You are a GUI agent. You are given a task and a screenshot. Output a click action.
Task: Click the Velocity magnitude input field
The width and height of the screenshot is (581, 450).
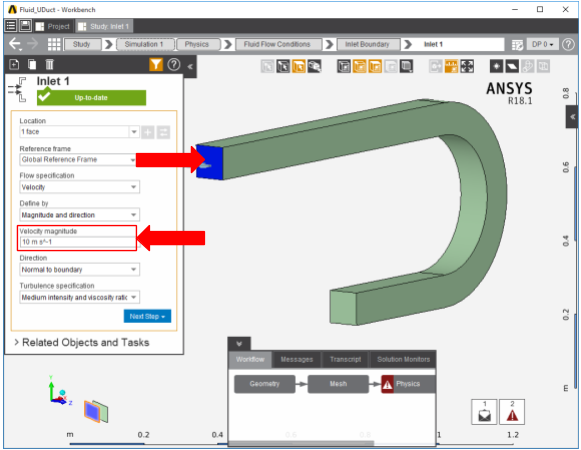pos(78,242)
